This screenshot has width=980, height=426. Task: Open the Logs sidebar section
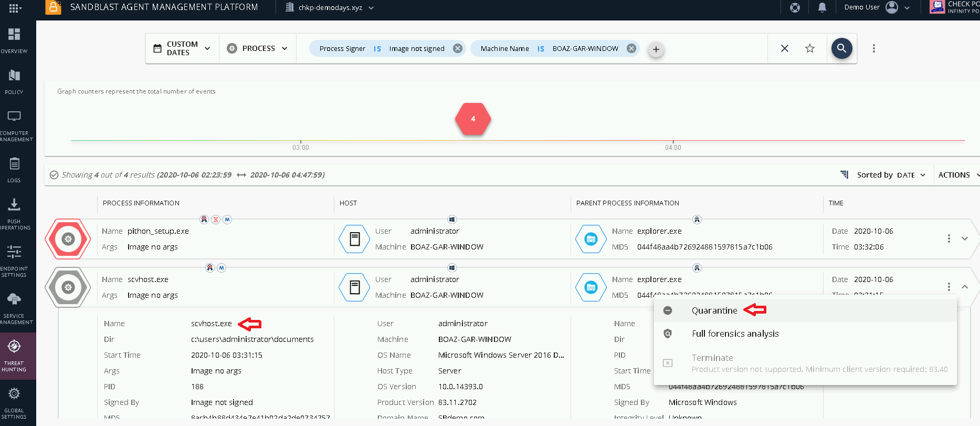coord(14,170)
